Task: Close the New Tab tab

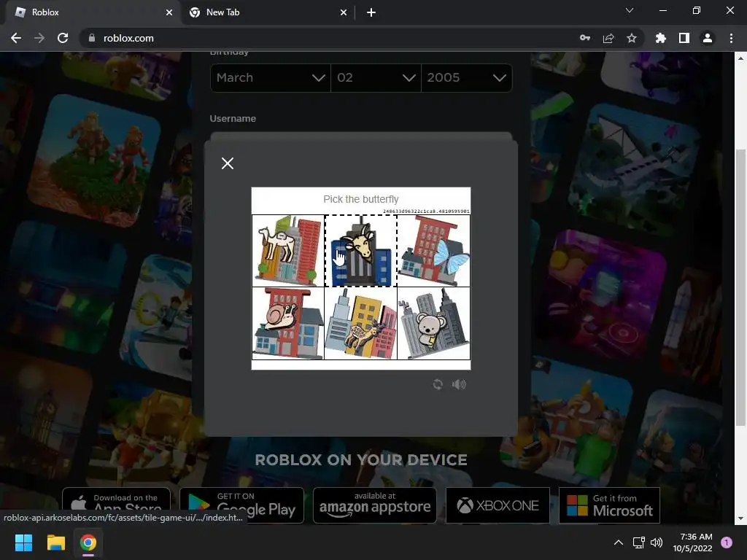Action: pos(344,12)
